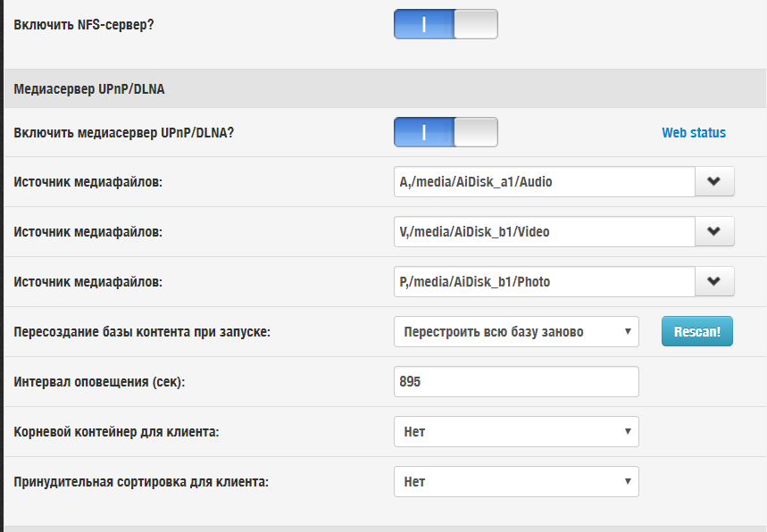Open the Audio media source chevron dropdown
767x532 pixels.
coord(714,181)
